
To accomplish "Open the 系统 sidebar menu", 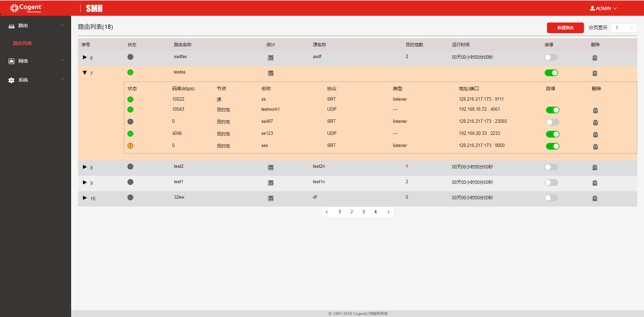I will coord(36,80).
